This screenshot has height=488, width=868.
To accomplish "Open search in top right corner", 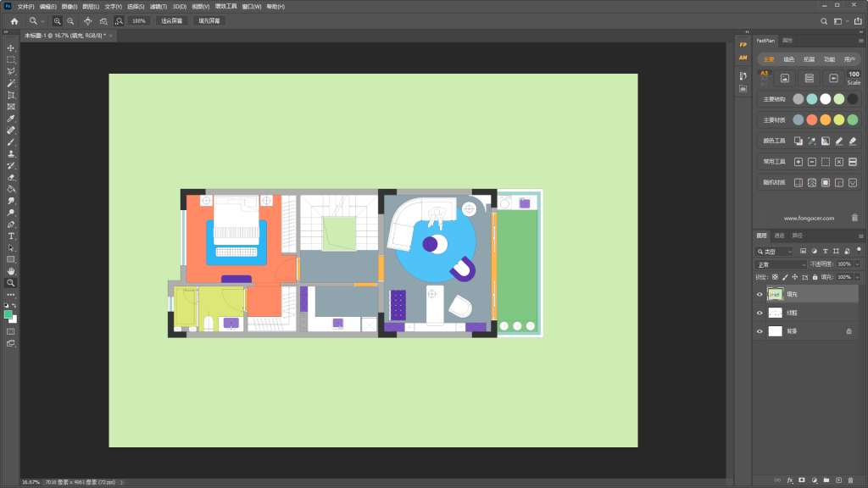I will [x=824, y=21].
